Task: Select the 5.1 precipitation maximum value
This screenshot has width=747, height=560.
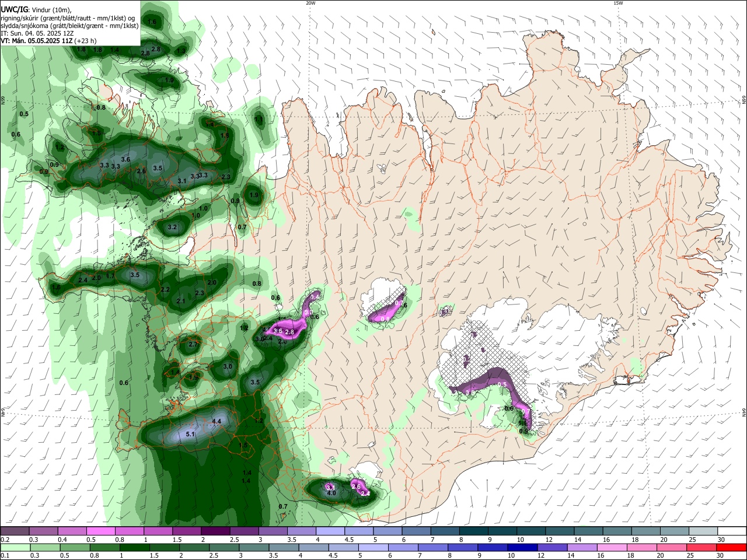Action: coord(190,435)
